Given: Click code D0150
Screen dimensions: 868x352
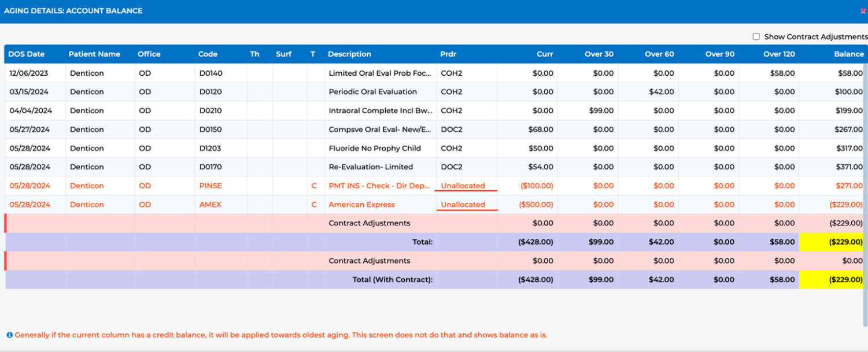Looking at the screenshot, I should coord(210,129).
